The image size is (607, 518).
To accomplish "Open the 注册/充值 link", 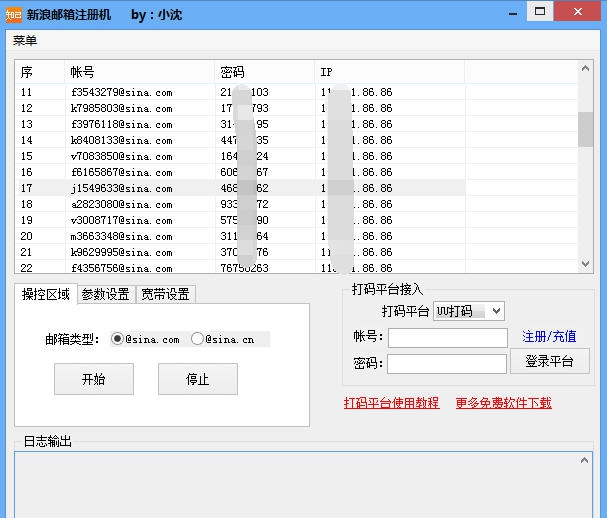I will tap(549, 336).
